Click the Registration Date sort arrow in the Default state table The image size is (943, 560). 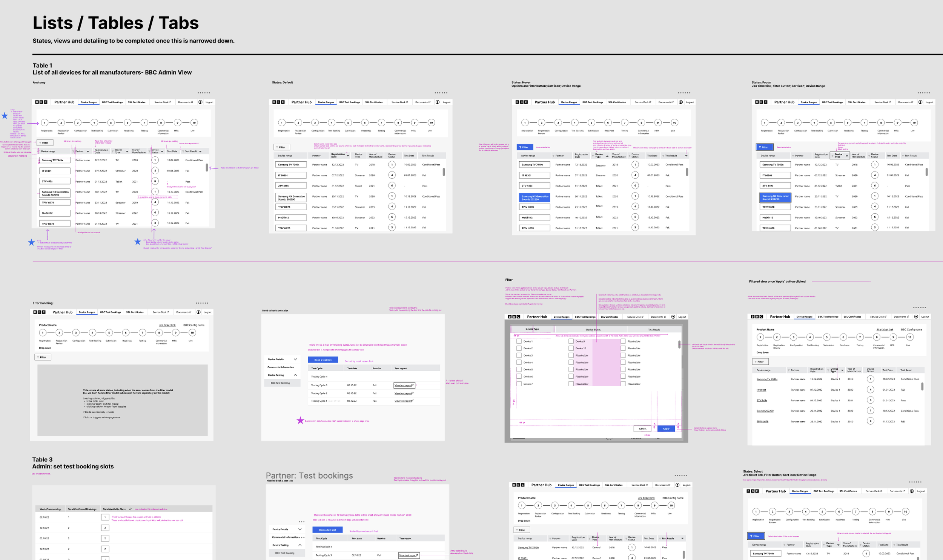pyautogui.click(x=348, y=156)
